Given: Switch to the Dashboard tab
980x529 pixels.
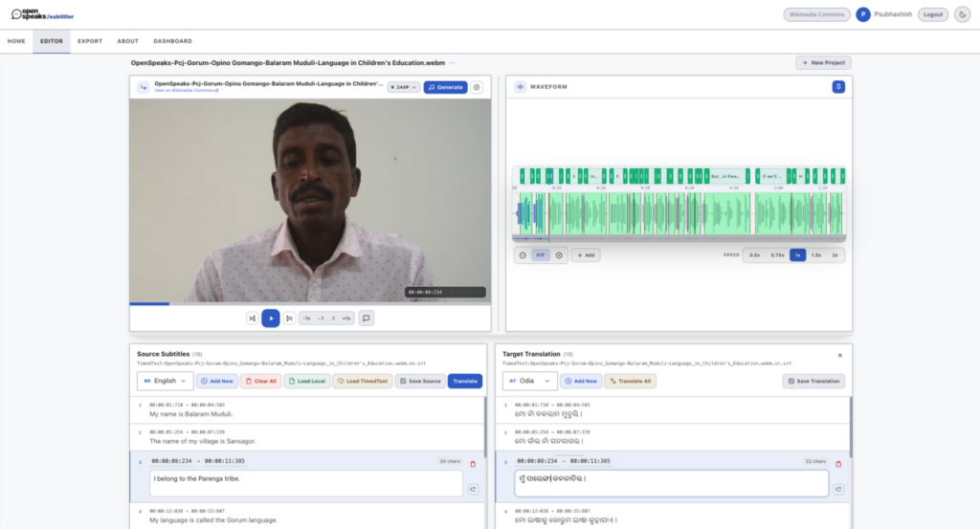Looking at the screenshot, I should pyautogui.click(x=172, y=41).
